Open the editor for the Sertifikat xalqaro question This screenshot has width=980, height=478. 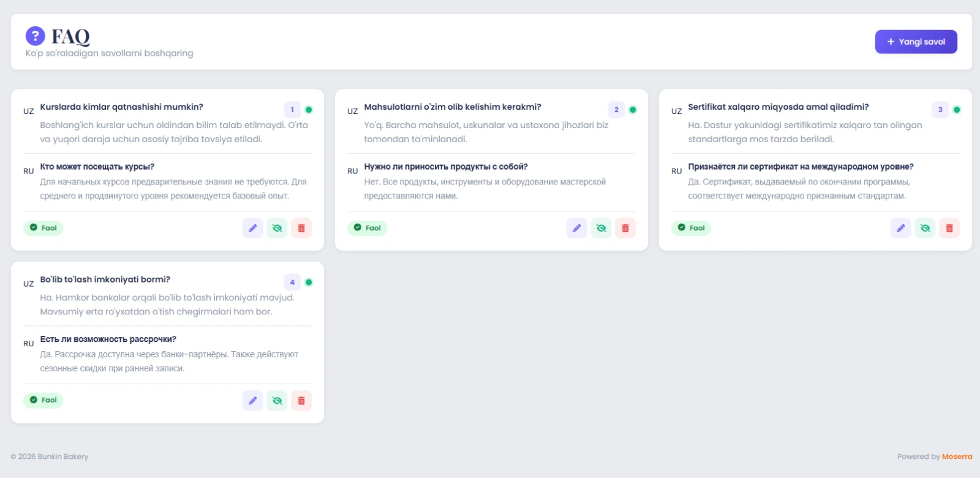pyautogui.click(x=900, y=228)
